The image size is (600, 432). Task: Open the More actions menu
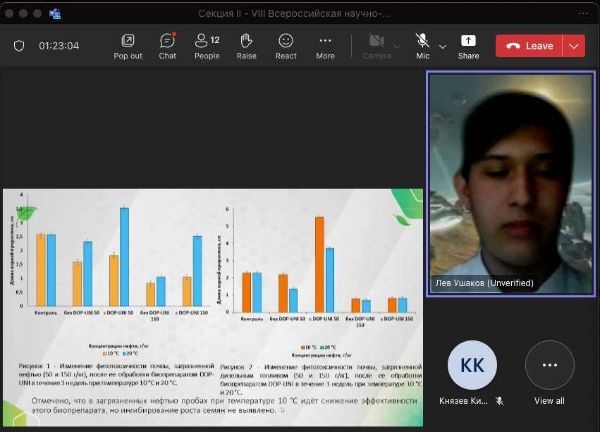(325, 45)
